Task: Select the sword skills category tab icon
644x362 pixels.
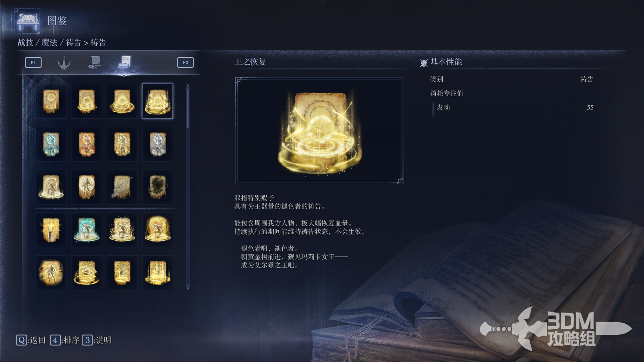Action: [64, 63]
